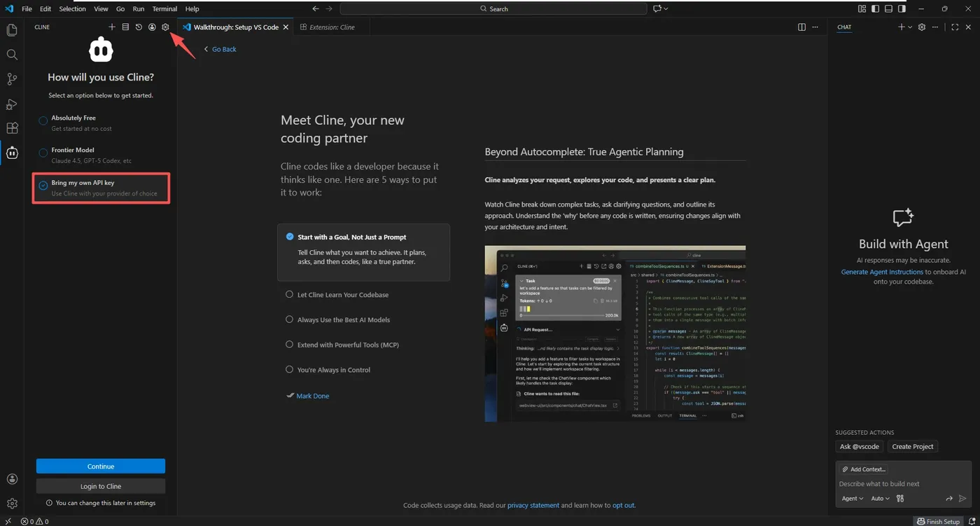980x526 pixels.
Task: Click the Mark Done link
Action: point(308,396)
